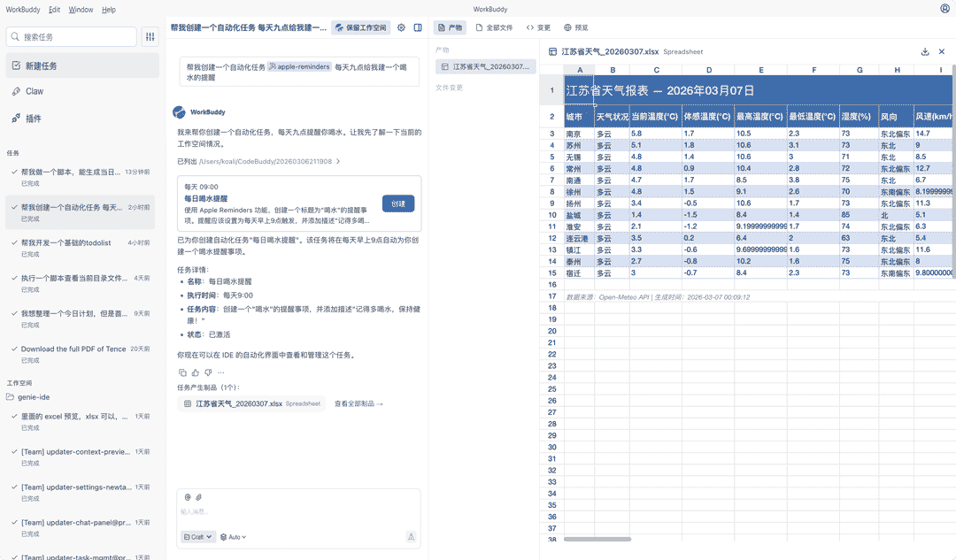This screenshot has width=956, height=560.
Task: Click the copy response icon below WorkBuddy's message
Action: click(182, 372)
